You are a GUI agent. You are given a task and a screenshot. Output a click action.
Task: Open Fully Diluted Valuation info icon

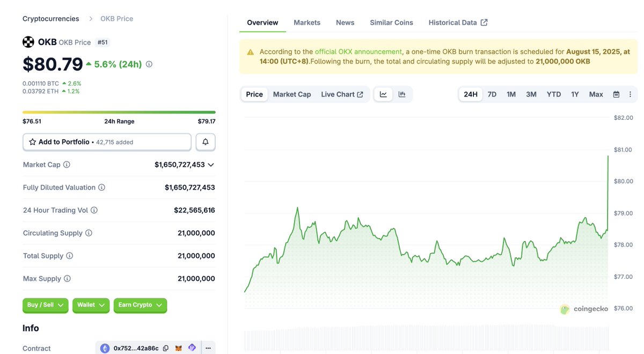[x=101, y=187]
